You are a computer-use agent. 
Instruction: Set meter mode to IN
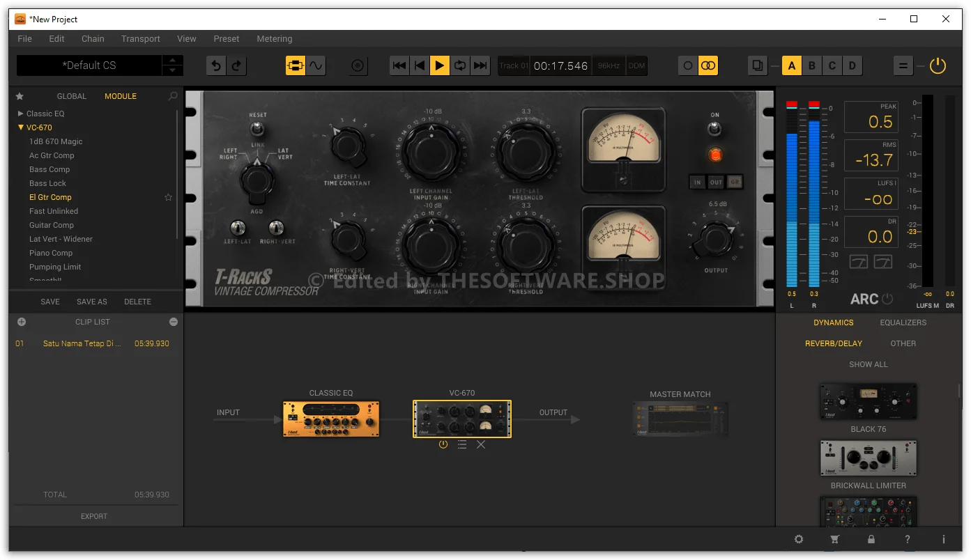tap(697, 182)
